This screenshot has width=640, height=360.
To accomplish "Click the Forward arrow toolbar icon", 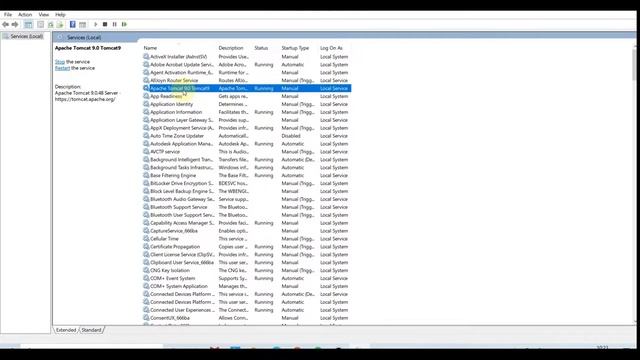I will point(15,24).
